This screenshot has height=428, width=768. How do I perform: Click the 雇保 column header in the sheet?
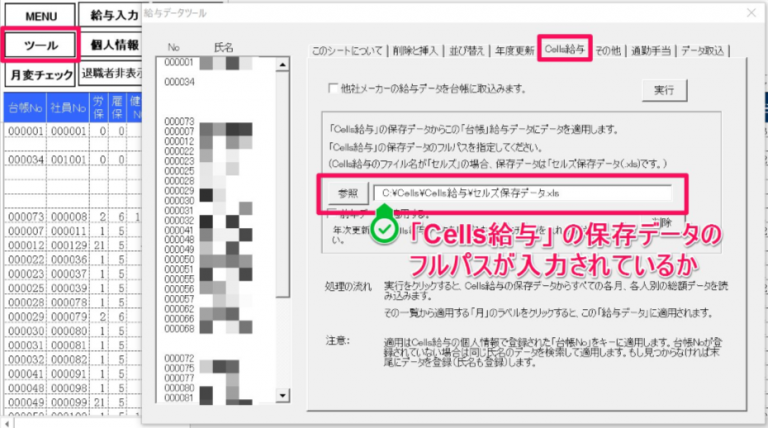tap(117, 107)
